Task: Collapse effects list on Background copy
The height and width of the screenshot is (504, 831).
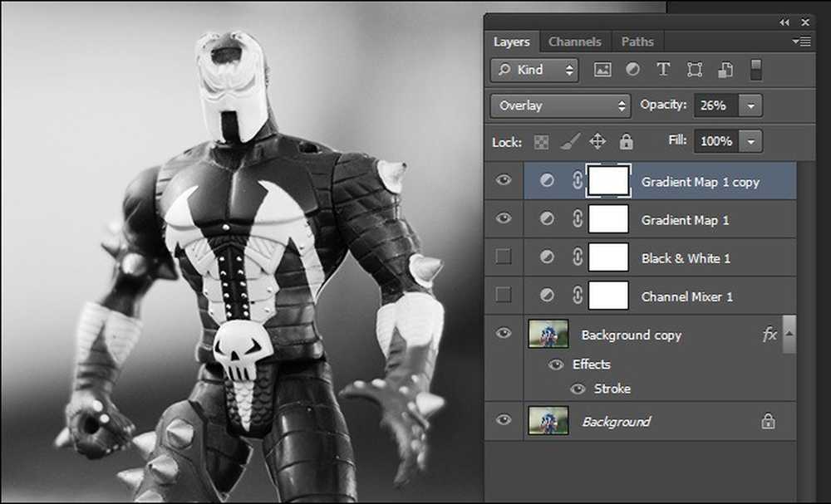Action: coord(789,334)
